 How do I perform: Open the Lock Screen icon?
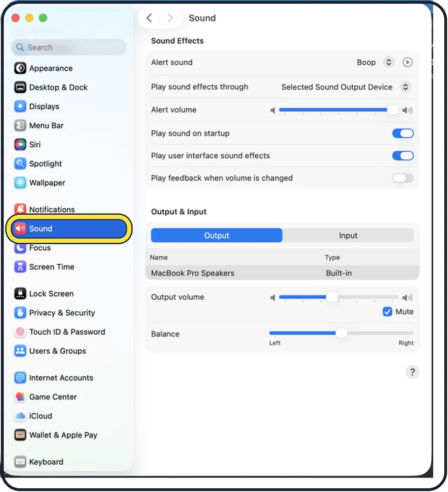coord(21,294)
